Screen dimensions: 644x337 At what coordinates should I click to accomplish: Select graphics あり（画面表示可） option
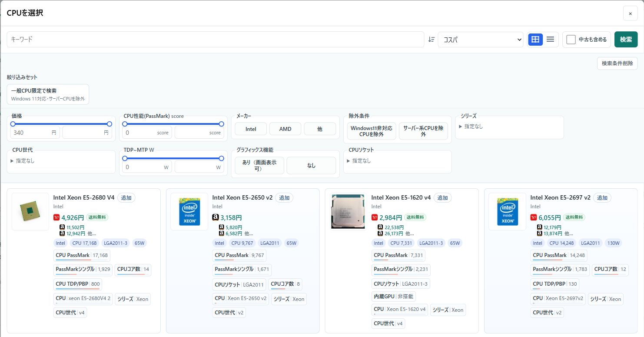(259, 165)
